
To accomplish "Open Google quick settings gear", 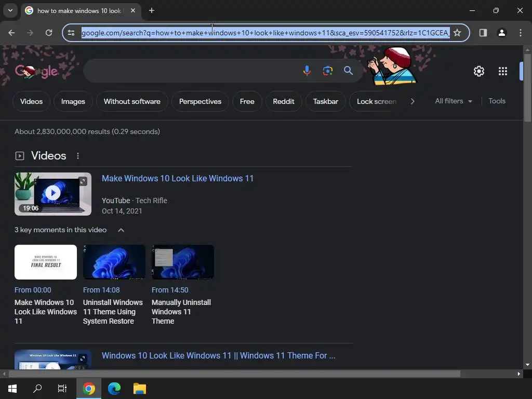I will (478, 71).
